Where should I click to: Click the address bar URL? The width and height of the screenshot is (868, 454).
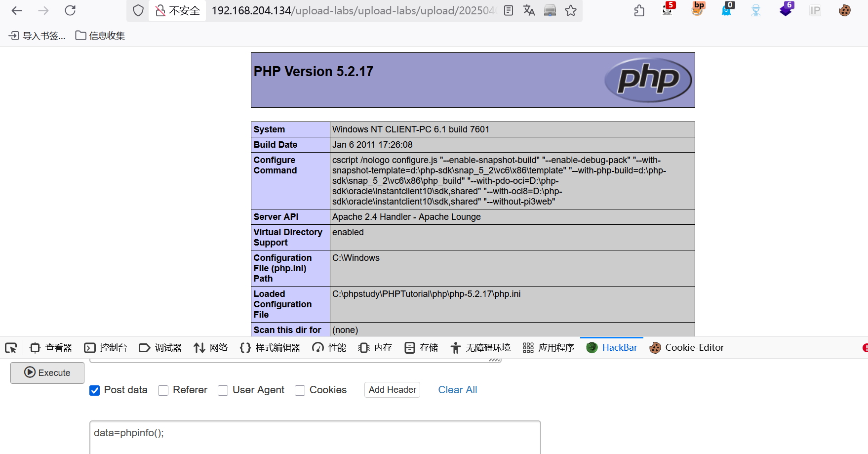353,10
